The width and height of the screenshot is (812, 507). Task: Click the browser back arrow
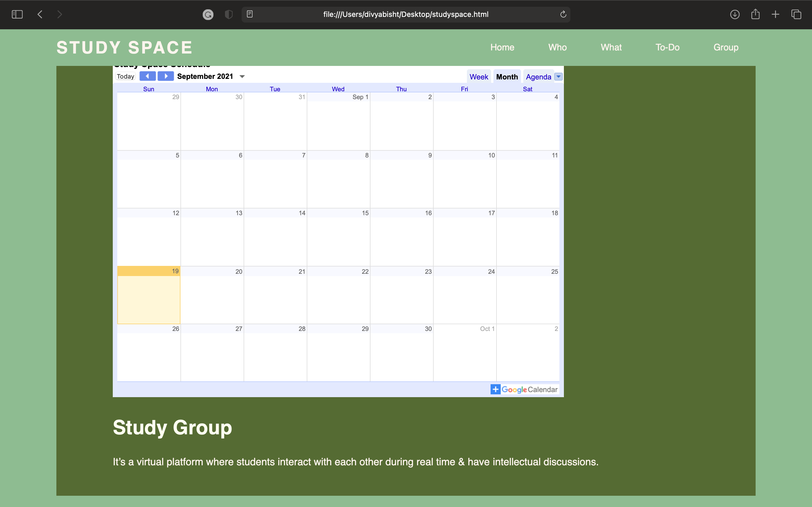pyautogui.click(x=40, y=14)
